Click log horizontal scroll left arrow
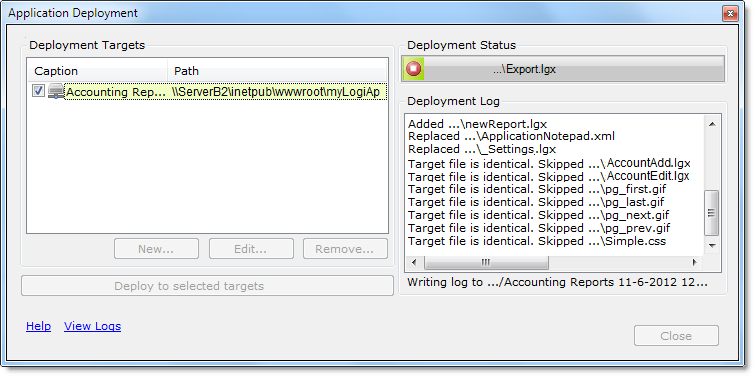 point(415,263)
